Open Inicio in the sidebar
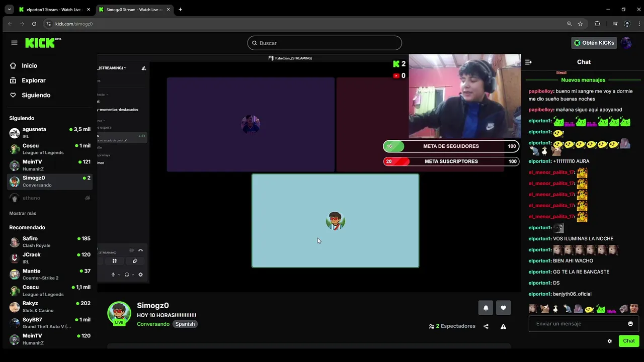 (x=29, y=65)
